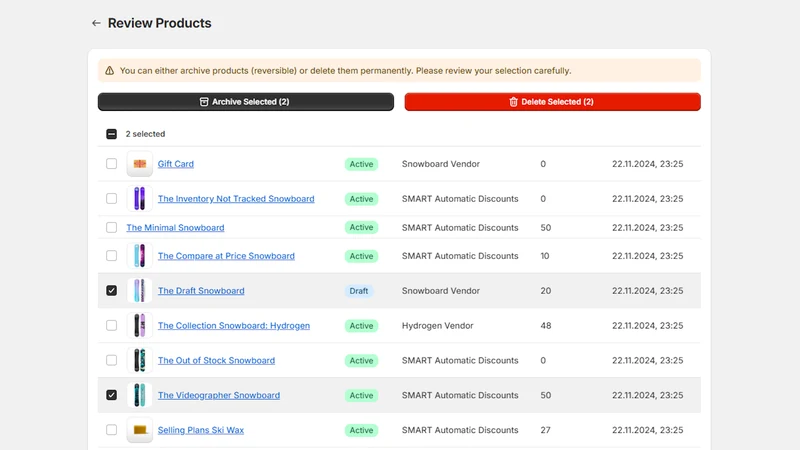Open The Videographer Snowboard link
Screen dimensions: 800x450
219,395
